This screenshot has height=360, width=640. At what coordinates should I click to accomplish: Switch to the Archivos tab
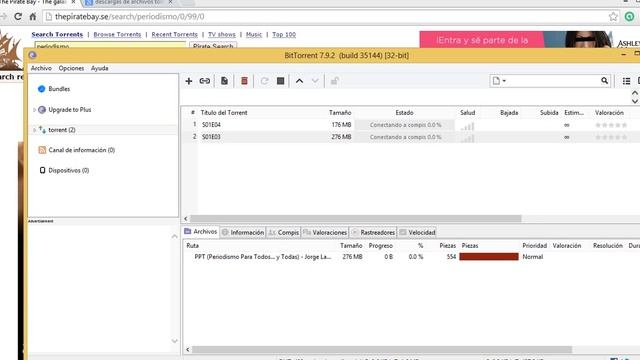coord(201,231)
